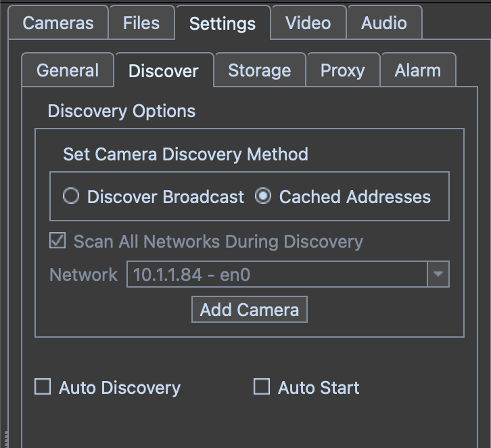Viewport: 491px width, 448px height.
Task: Choose the Discover Broadcast radio option
Action: 70,197
